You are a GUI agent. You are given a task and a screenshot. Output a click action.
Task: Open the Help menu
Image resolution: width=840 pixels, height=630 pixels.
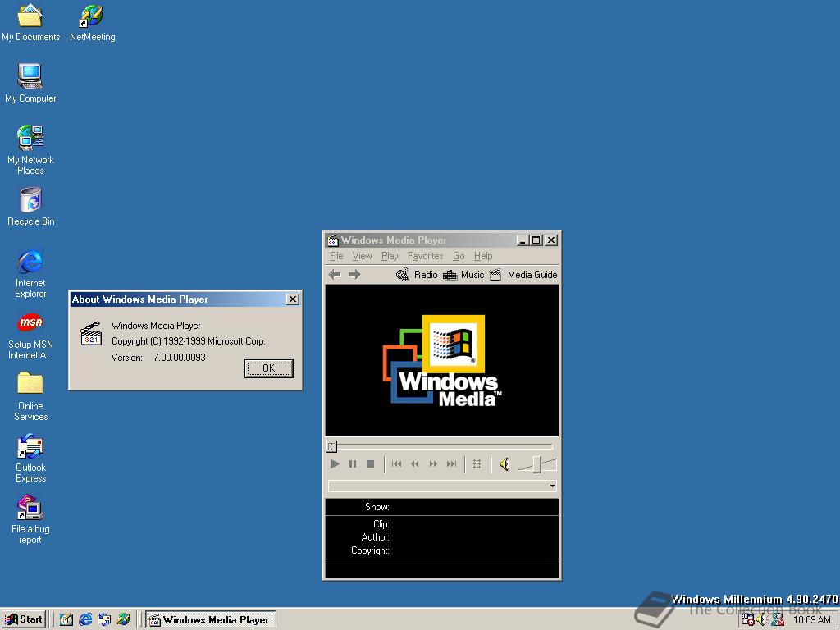(483, 256)
